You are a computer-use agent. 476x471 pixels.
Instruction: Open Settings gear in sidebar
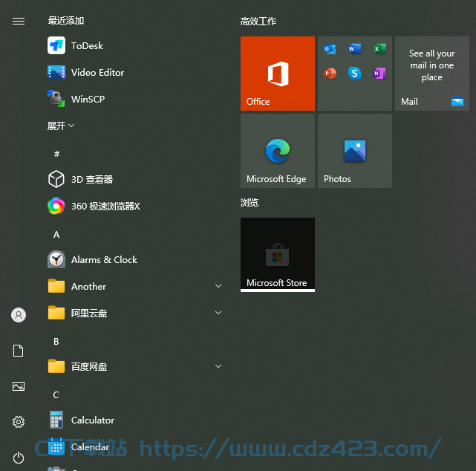[x=19, y=422]
